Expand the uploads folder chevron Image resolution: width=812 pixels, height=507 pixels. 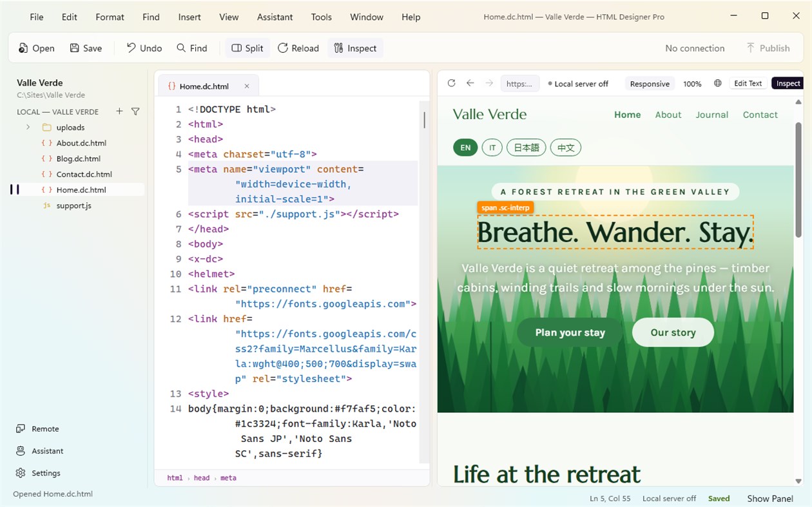click(x=28, y=128)
